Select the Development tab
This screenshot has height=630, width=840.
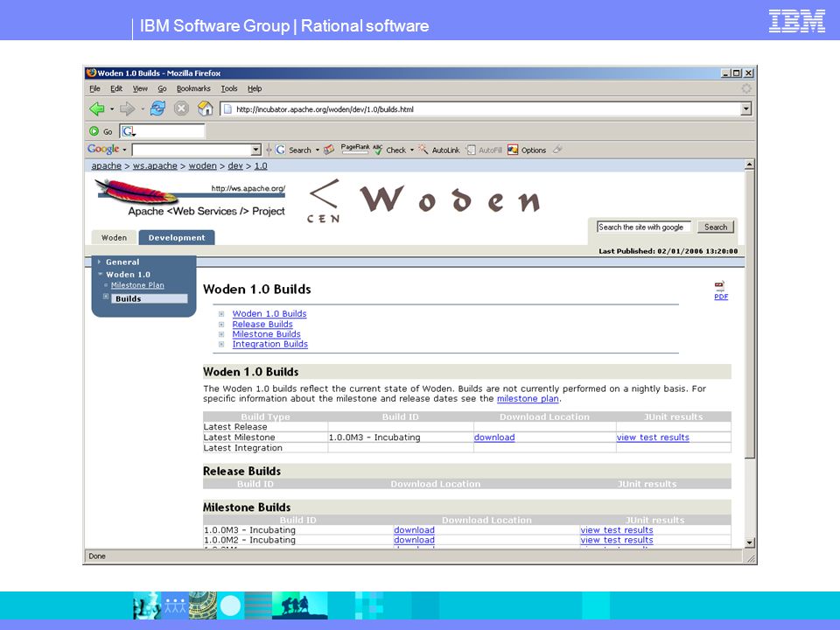click(177, 237)
